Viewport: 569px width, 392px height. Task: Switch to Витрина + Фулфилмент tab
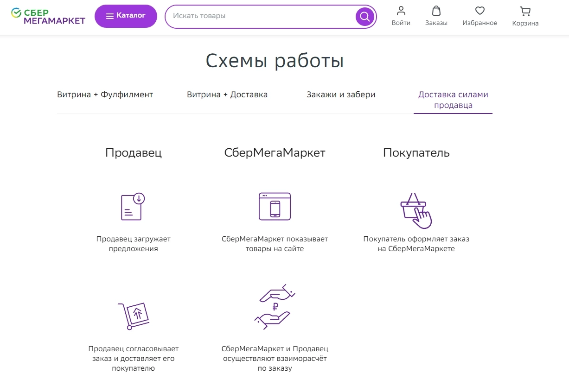[x=105, y=95]
